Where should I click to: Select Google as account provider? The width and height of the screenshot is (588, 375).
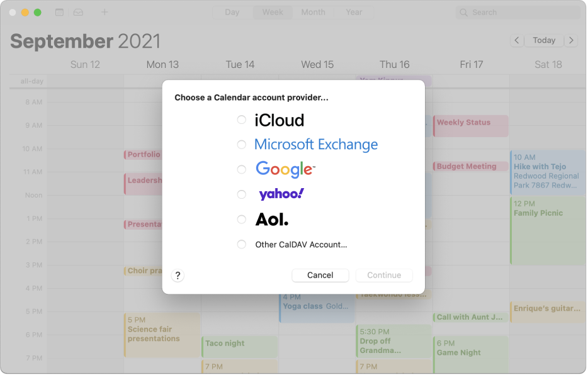click(x=242, y=170)
